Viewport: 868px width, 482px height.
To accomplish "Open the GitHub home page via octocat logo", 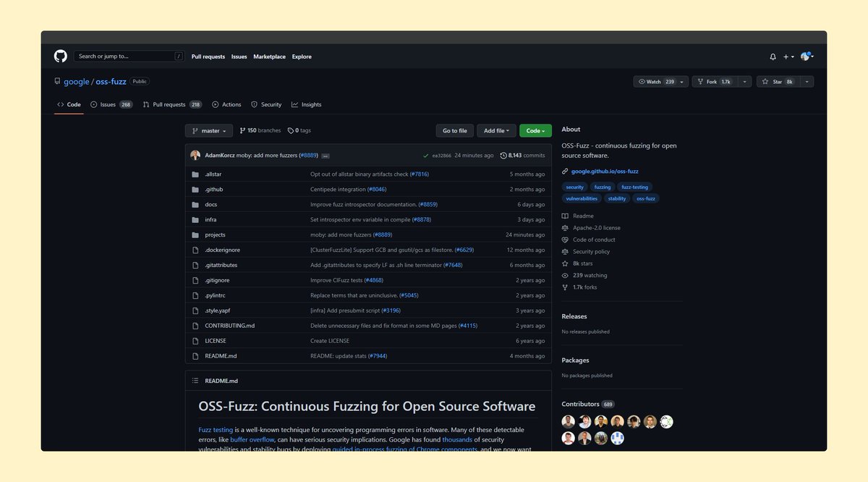I will pos(60,56).
